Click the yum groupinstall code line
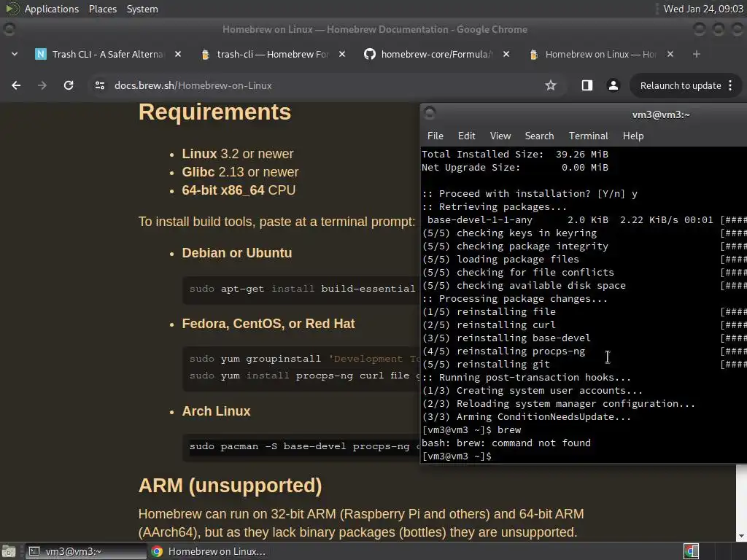The height and width of the screenshot is (560, 747). tap(303, 359)
